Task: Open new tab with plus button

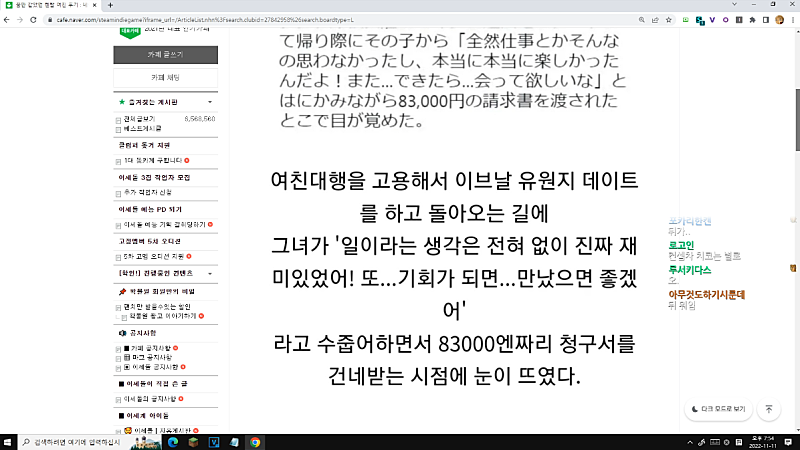Action: 110,5
